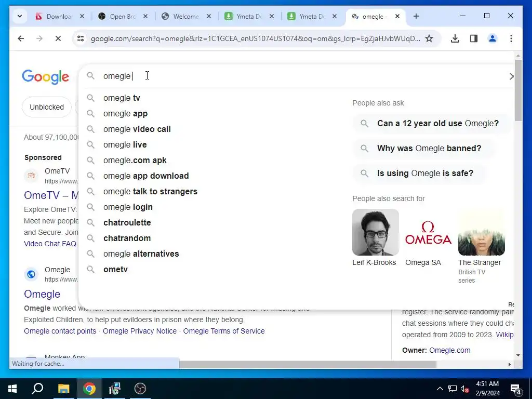Go back to the previous page
This screenshot has height=399, width=532.
pyautogui.click(x=21, y=38)
